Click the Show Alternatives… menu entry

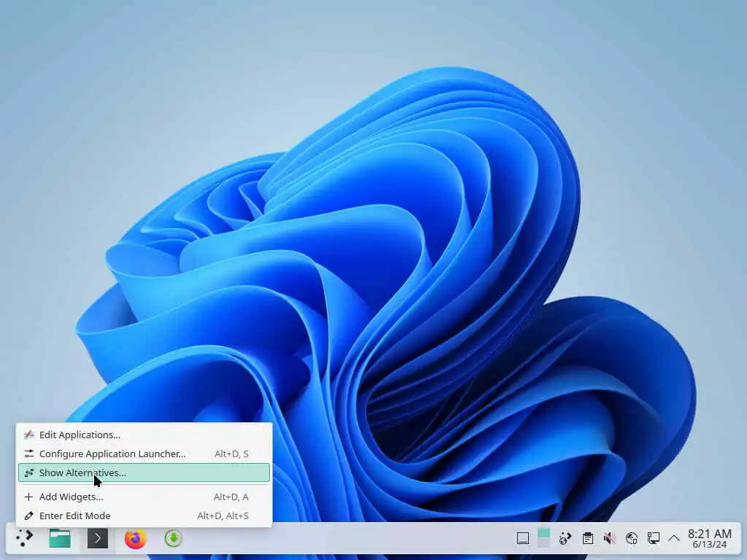pyautogui.click(x=144, y=472)
